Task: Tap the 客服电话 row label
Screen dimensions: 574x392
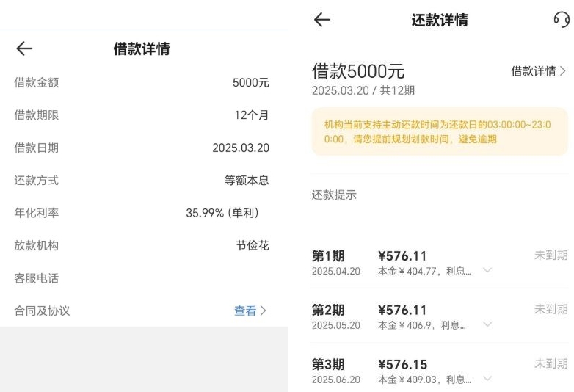Action: (x=36, y=278)
